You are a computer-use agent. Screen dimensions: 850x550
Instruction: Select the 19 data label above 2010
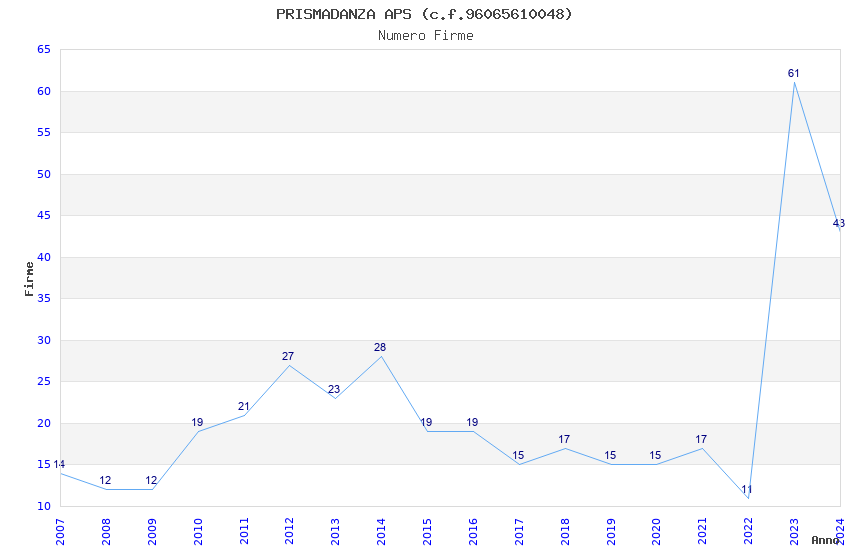coord(197,422)
